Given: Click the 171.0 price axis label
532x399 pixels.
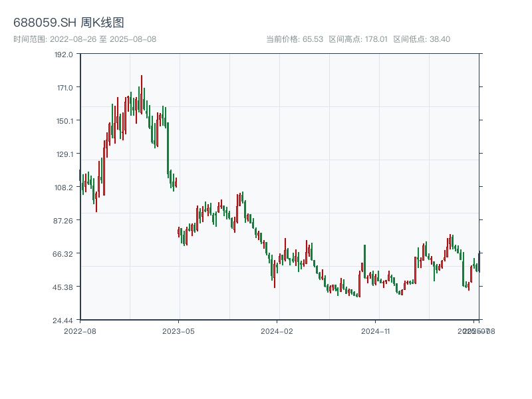Looking at the screenshot, I should click(x=64, y=88).
